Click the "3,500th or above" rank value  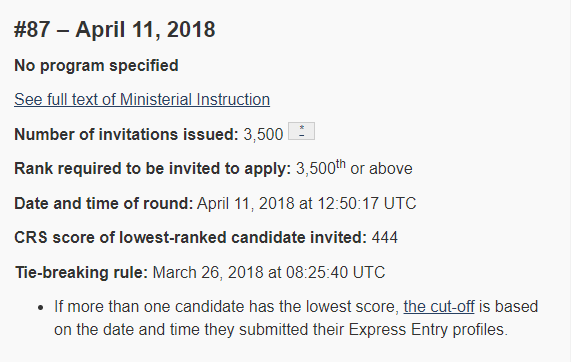pos(354,168)
